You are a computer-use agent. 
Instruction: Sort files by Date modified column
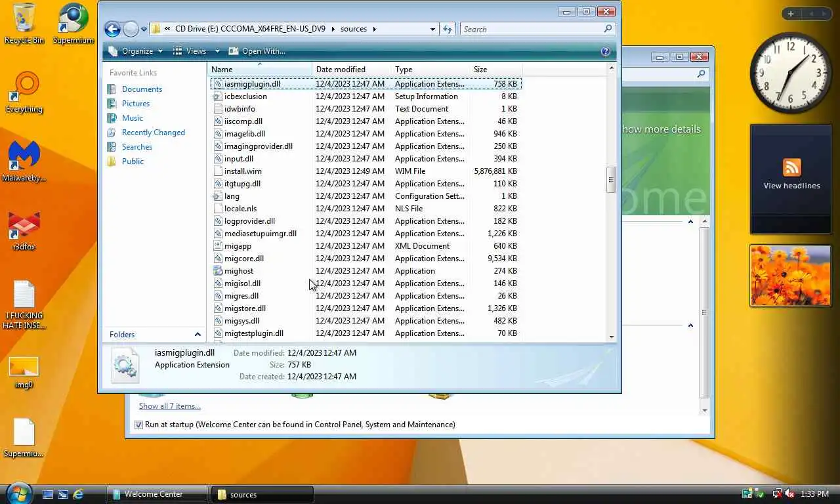(351, 70)
